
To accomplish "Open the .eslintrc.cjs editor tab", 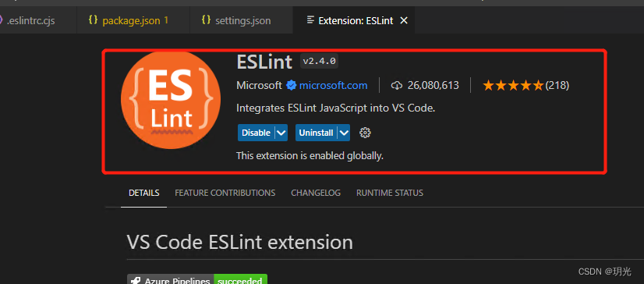I will click(x=37, y=20).
